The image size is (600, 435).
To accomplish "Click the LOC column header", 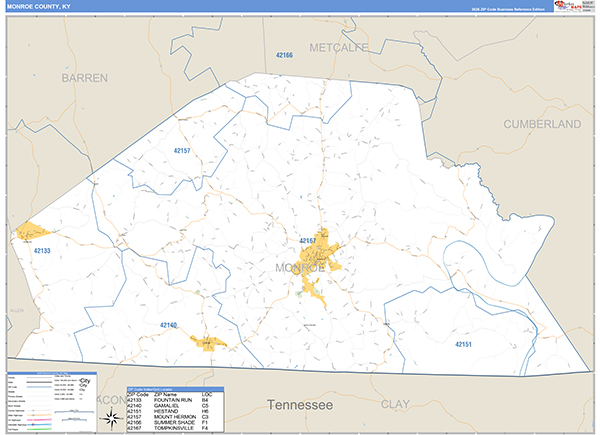I will click(207, 394).
